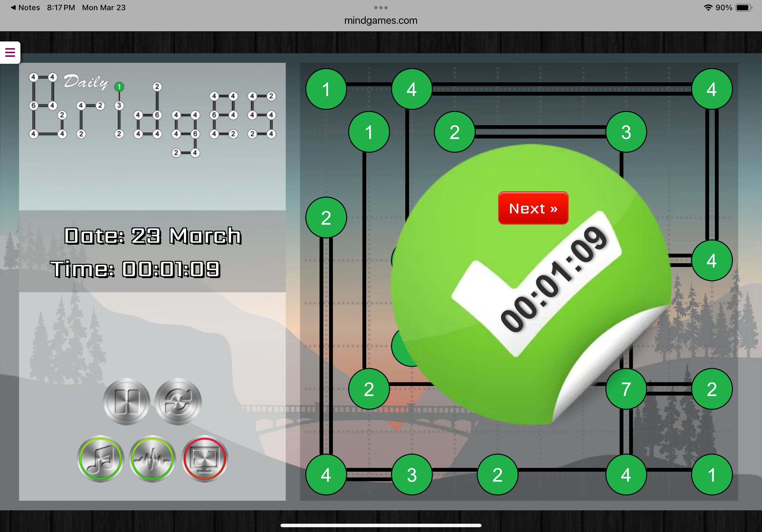Click the top-left island numbered 1

tap(326, 89)
